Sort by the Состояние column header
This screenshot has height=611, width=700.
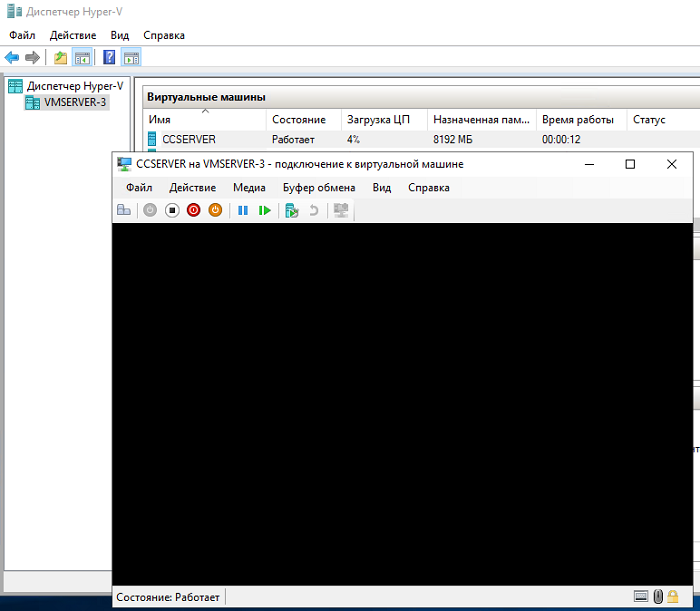tap(304, 119)
